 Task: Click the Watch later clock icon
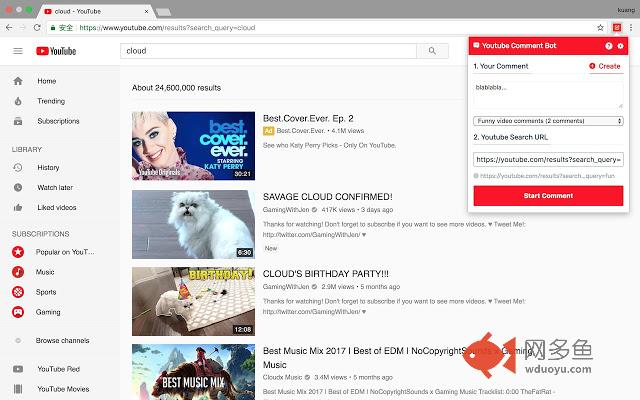[18, 187]
